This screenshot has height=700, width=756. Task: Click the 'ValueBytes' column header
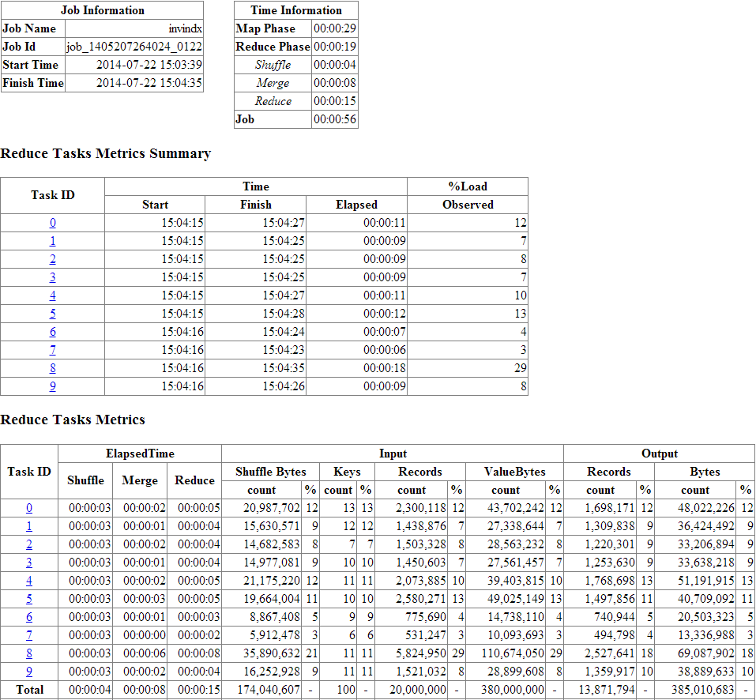click(514, 472)
